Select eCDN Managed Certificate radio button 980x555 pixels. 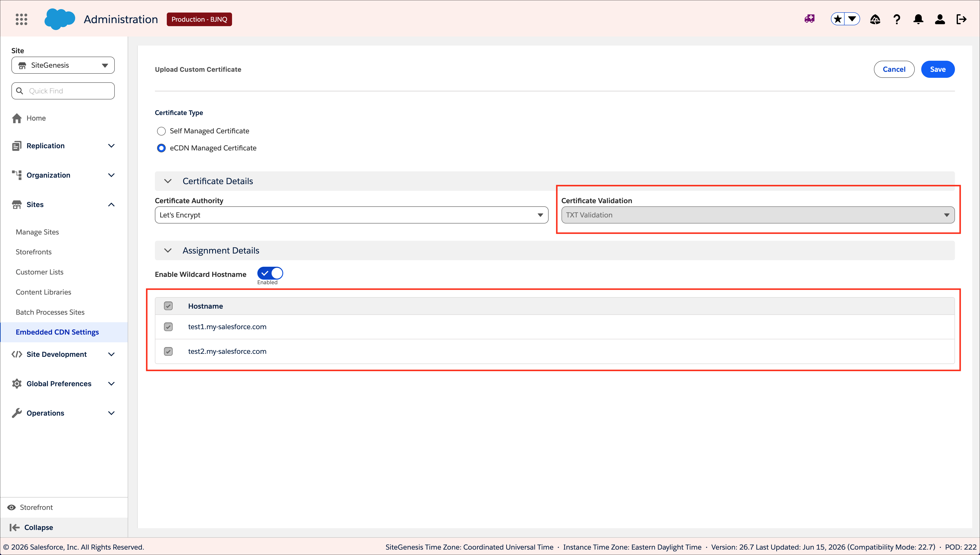tap(161, 148)
